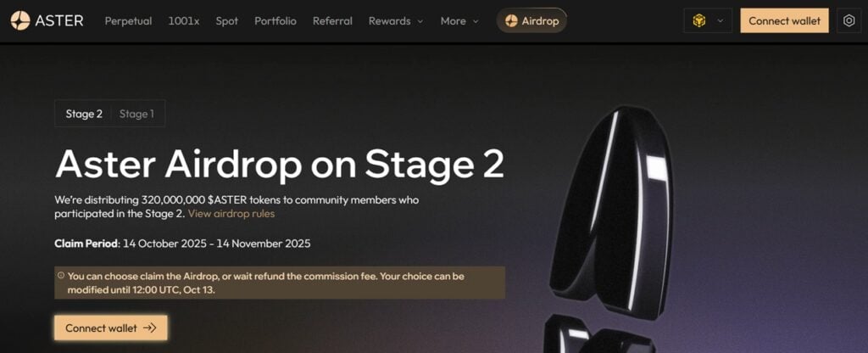This screenshot has width=868, height=353.
Task: Click the BNB chain network icon
Action: click(699, 21)
